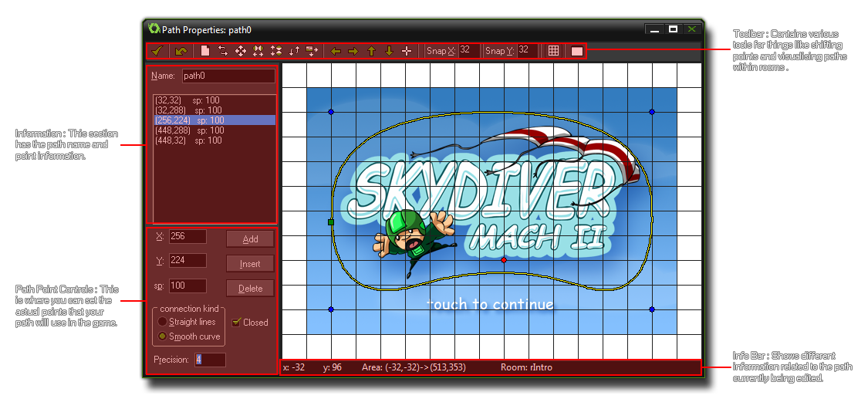
Task: Clear the path with blank page icon
Action: point(205,51)
